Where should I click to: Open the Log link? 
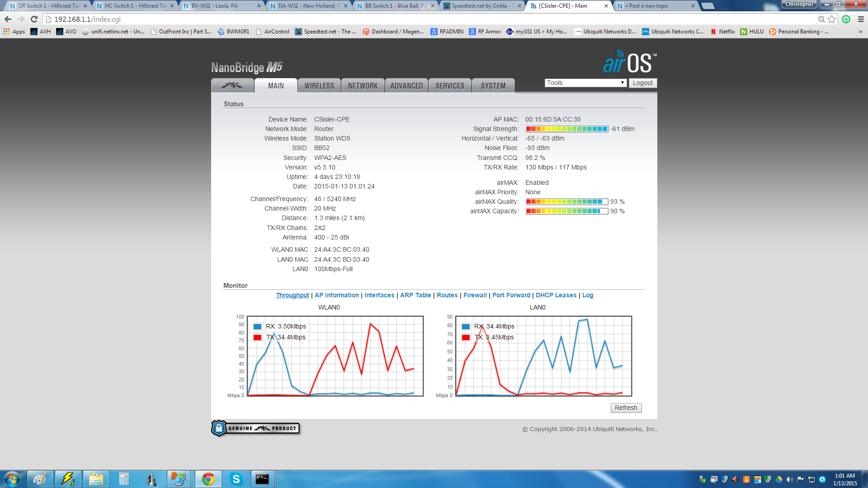[588, 295]
